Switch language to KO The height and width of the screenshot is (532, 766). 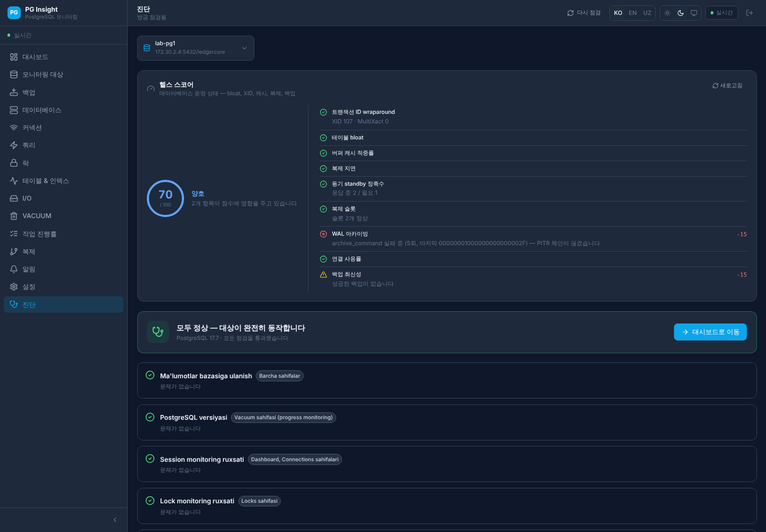point(618,13)
